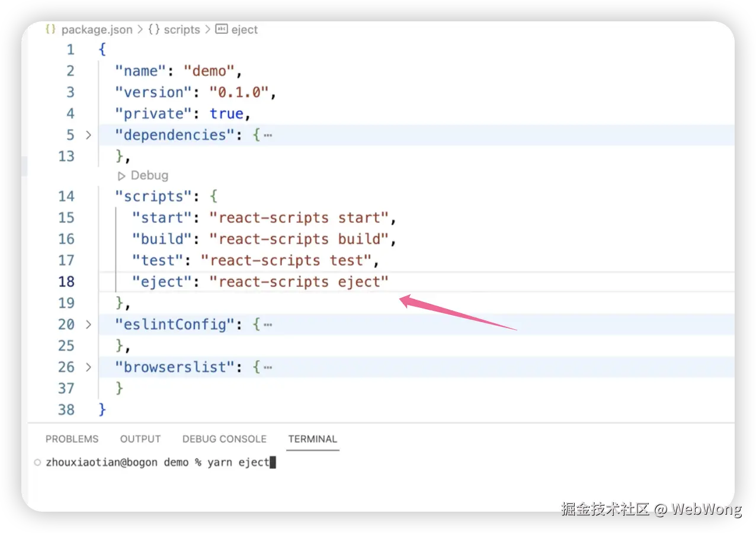This screenshot has height=533, width=756.
Task: Click package.json in the breadcrumb path
Action: pos(98,30)
